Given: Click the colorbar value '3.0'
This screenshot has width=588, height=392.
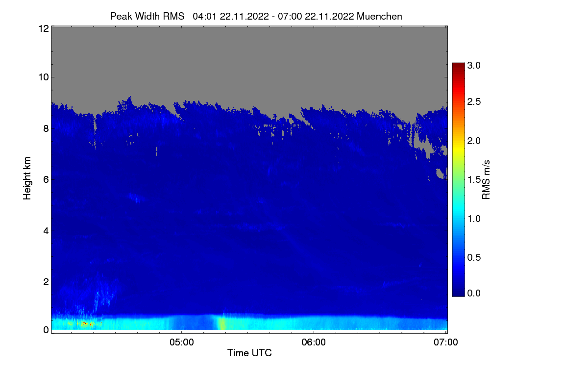Looking at the screenshot, I should 474,65.
